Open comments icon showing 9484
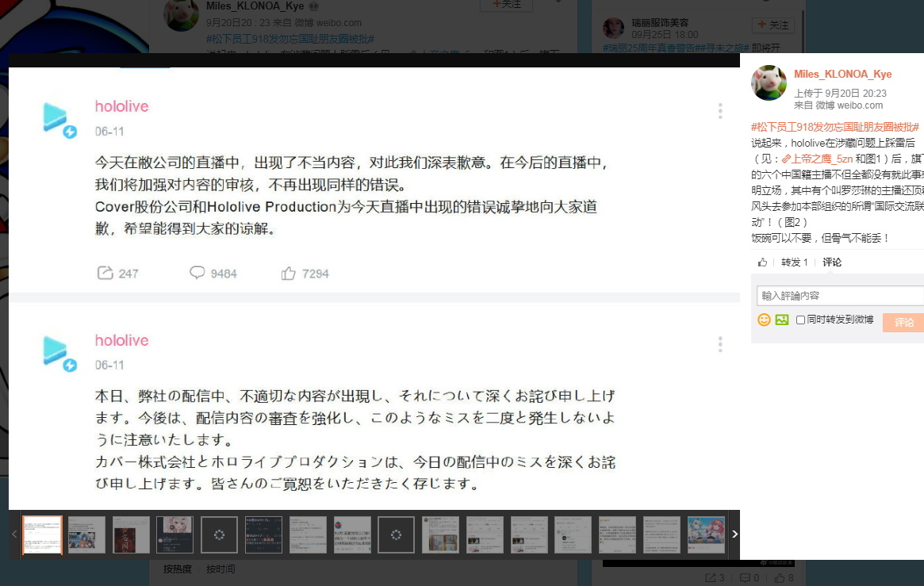Viewport: 924px width, 586px height. click(x=197, y=273)
